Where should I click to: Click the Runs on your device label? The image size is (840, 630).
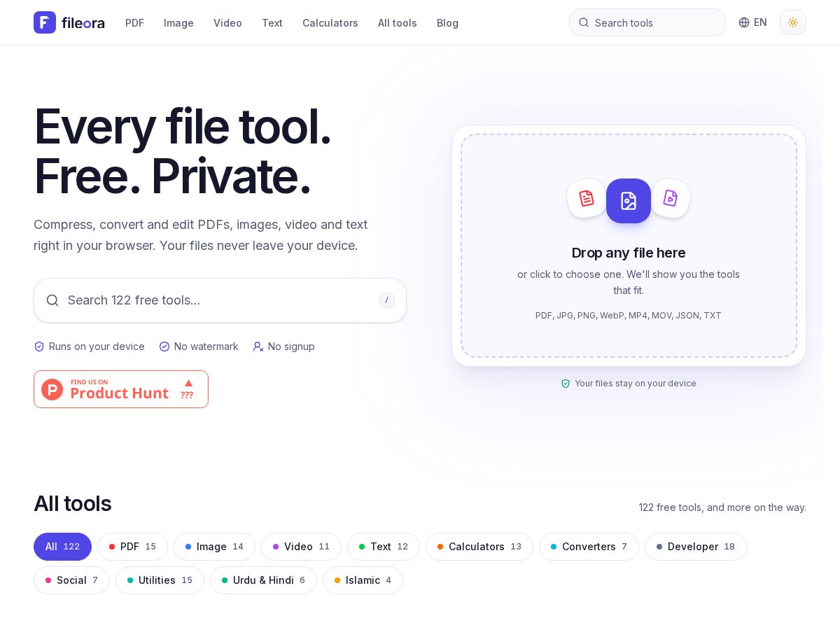[x=97, y=346]
